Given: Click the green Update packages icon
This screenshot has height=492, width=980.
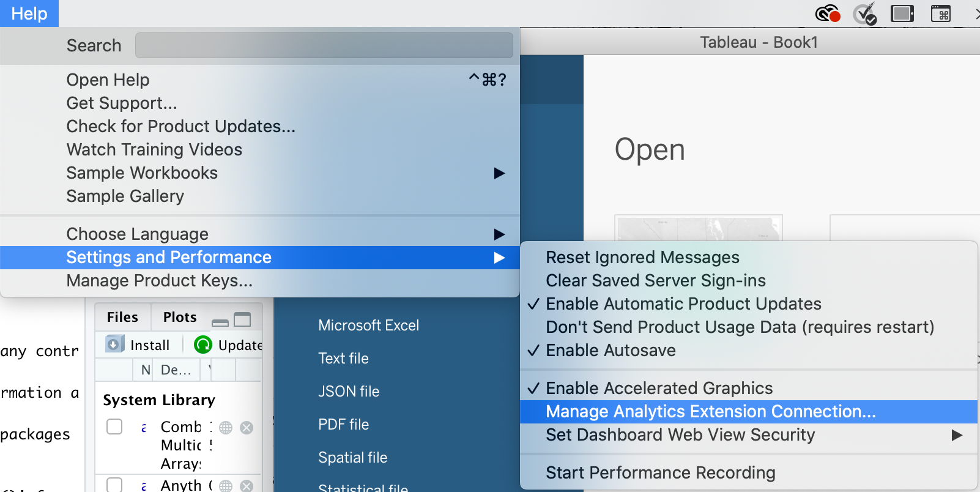Looking at the screenshot, I should (x=202, y=345).
